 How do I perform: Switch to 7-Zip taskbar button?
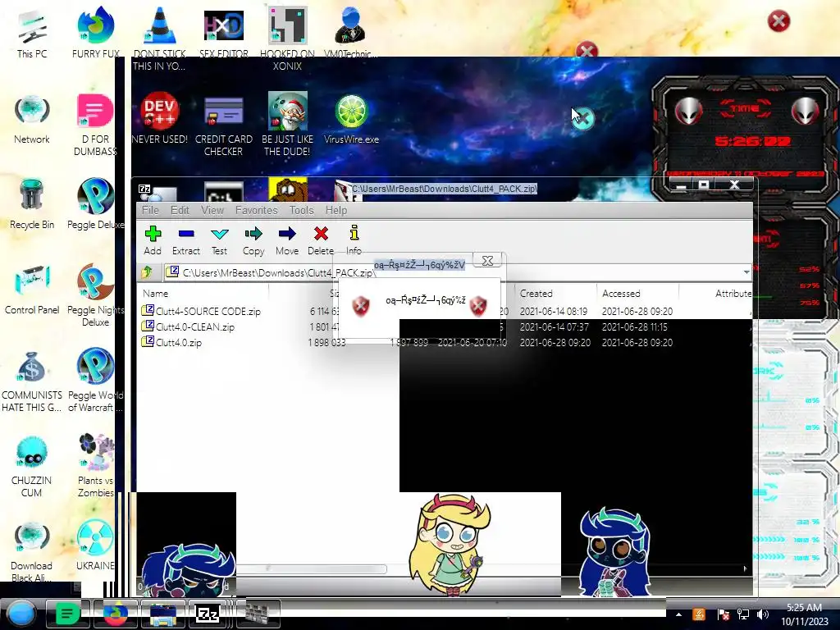pyautogui.click(x=208, y=614)
